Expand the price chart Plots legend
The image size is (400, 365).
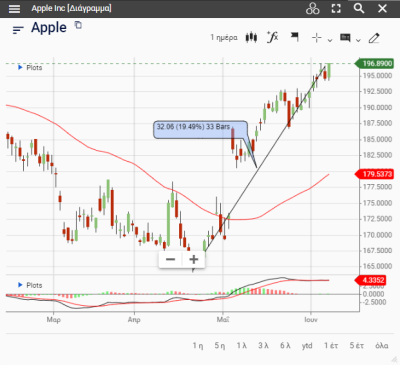point(30,68)
